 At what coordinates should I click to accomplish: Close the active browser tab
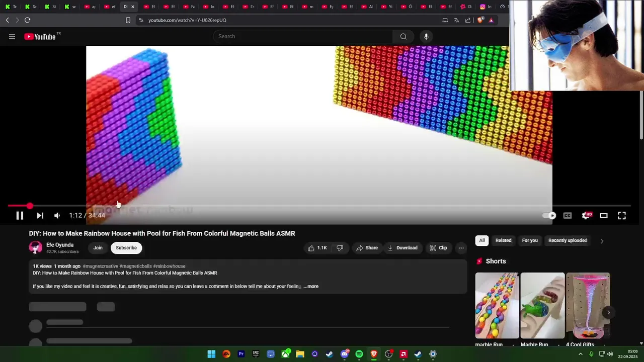133,7
